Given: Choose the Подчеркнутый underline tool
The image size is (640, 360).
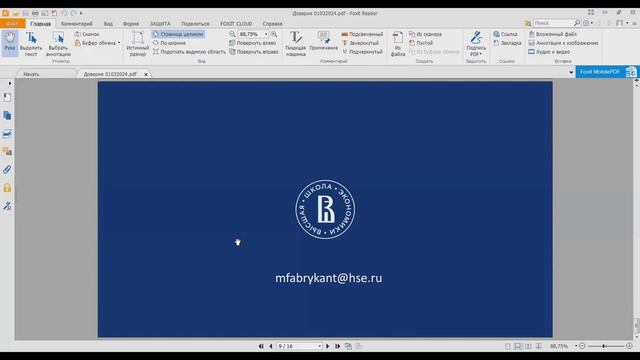Looking at the screenshot, I should [362, 52].
